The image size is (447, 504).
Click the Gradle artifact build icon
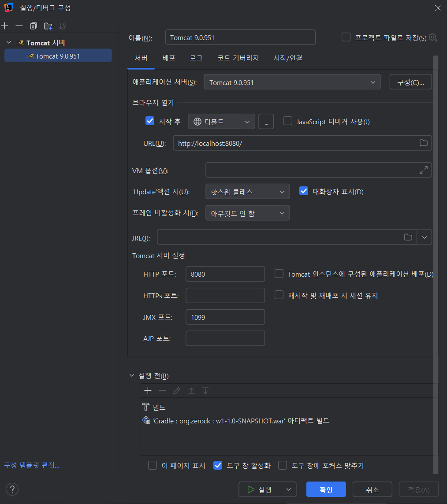[x=146, y=420]
